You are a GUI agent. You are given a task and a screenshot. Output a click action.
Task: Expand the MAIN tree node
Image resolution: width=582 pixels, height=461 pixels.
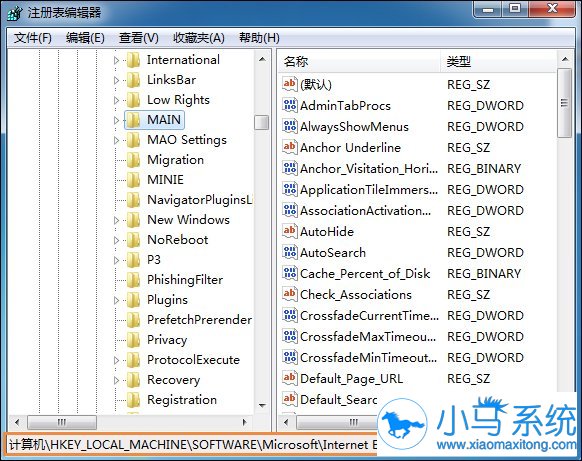(x=117, y=120)
